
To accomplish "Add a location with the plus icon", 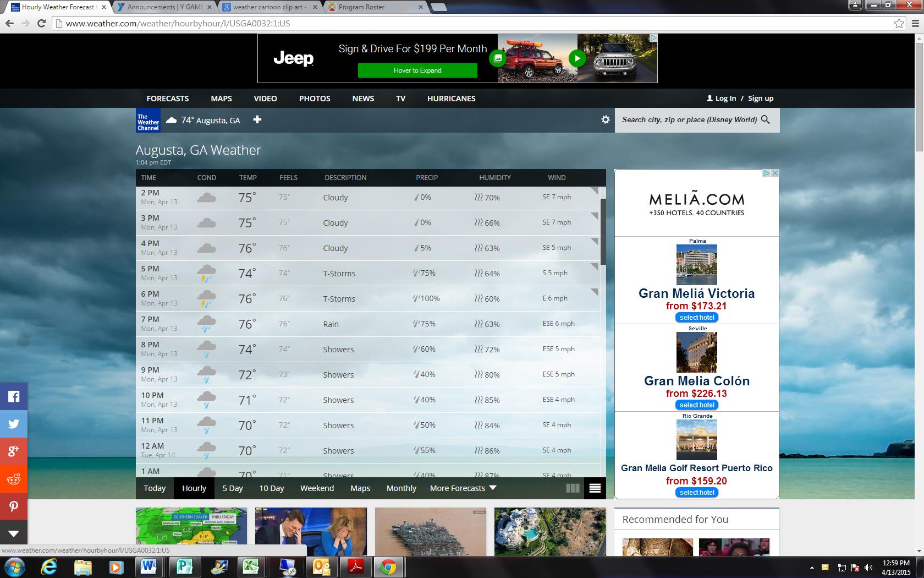I will pyautogui.click(x=257, y=119).
